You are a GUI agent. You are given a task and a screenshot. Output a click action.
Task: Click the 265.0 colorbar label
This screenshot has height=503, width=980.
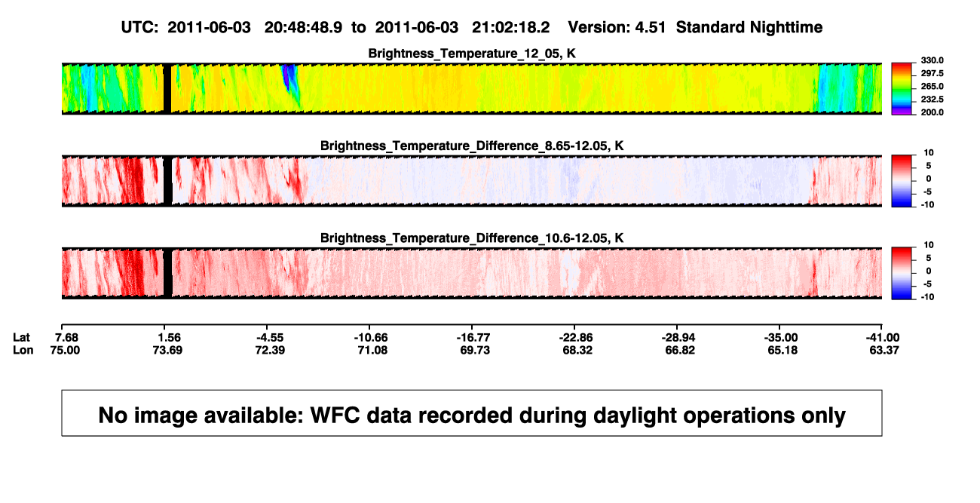tap(931, 87)
